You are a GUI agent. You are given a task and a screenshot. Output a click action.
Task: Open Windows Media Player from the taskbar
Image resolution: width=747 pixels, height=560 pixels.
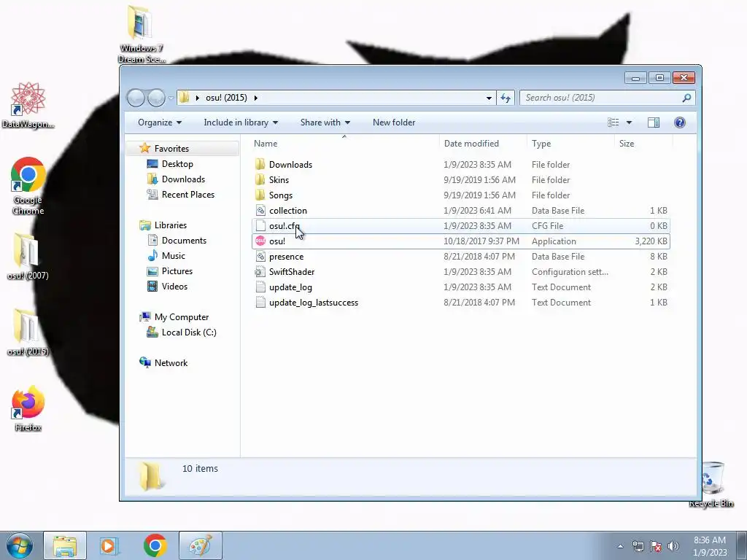[109, 545]
